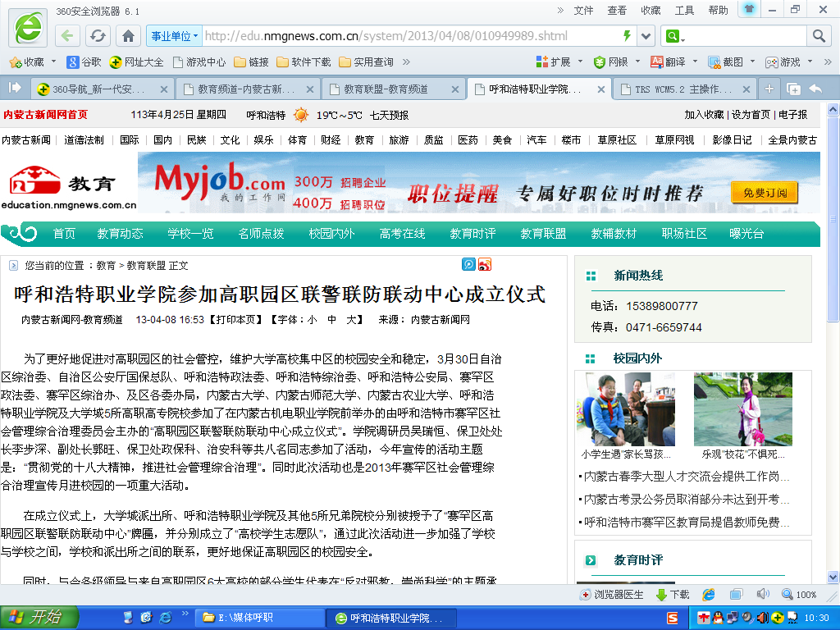The width and height of the screenshot is (840, 630).
Task: Click the RSS feed icon in article header
Action: (x=485, y=264)
